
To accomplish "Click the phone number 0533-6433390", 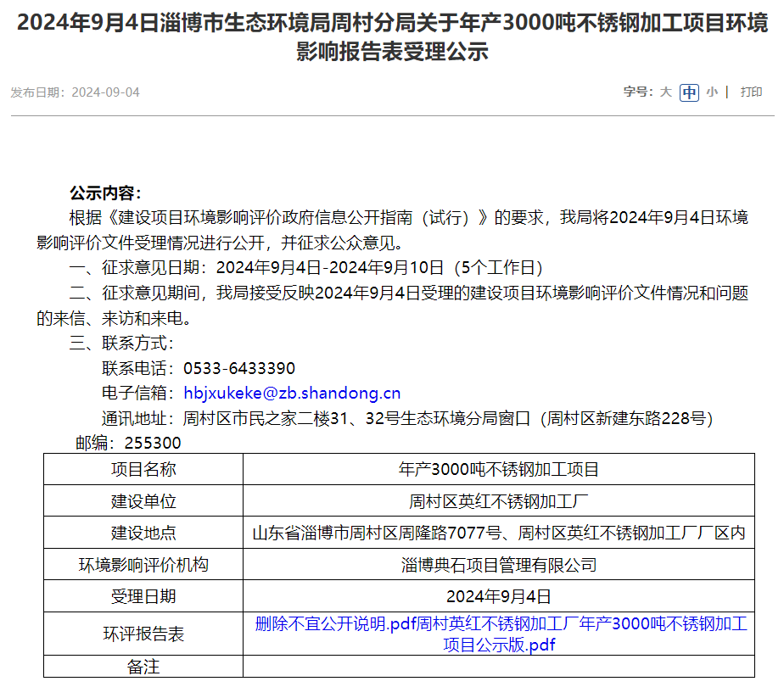I will click(239, 368).
